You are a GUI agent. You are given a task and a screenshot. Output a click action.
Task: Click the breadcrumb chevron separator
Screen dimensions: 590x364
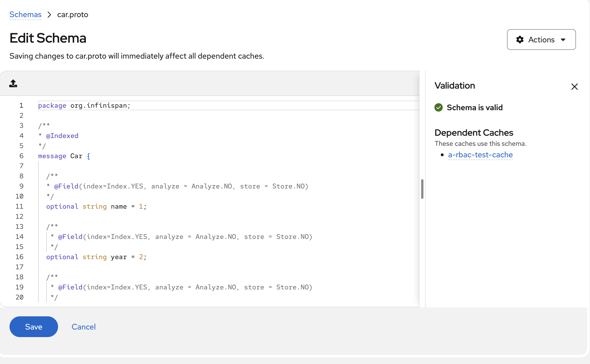coord(49,15)
